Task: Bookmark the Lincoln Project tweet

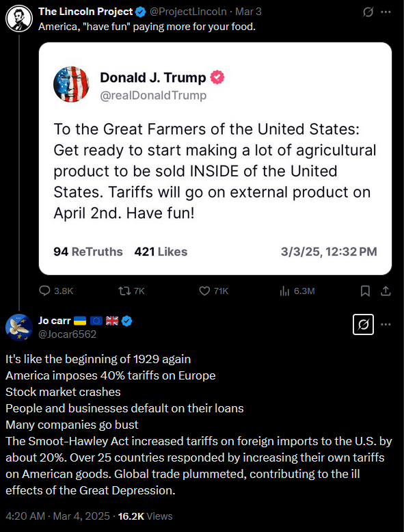Action: click(365, 291)
